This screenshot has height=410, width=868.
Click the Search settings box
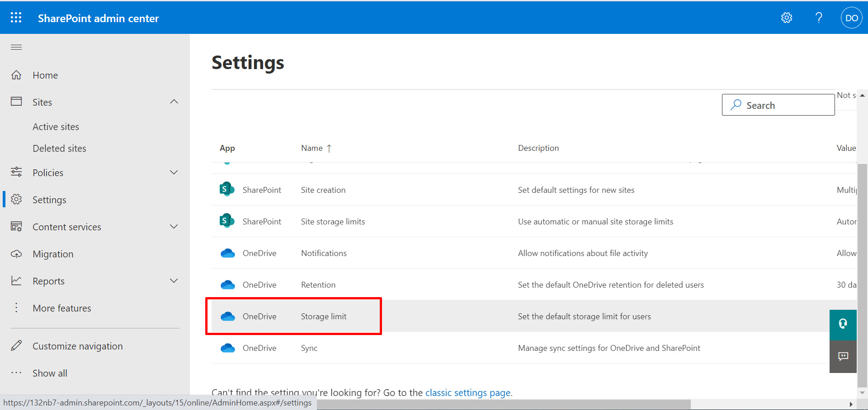[778, 105]
